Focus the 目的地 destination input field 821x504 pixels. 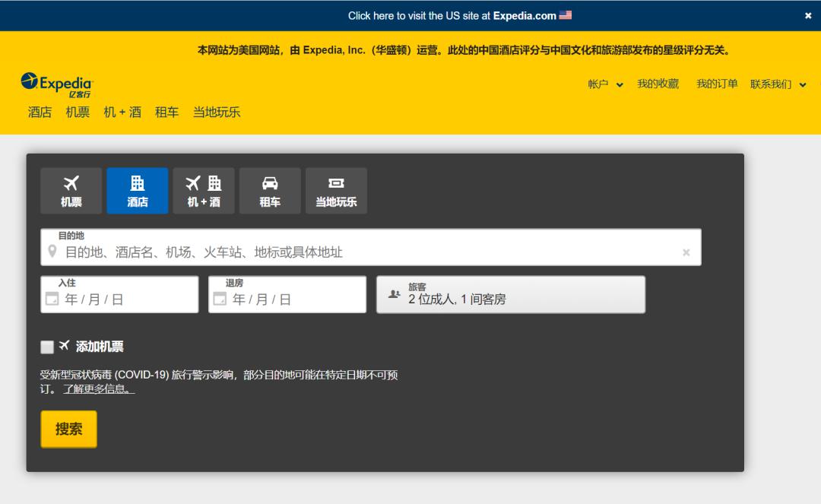(371, 247)
